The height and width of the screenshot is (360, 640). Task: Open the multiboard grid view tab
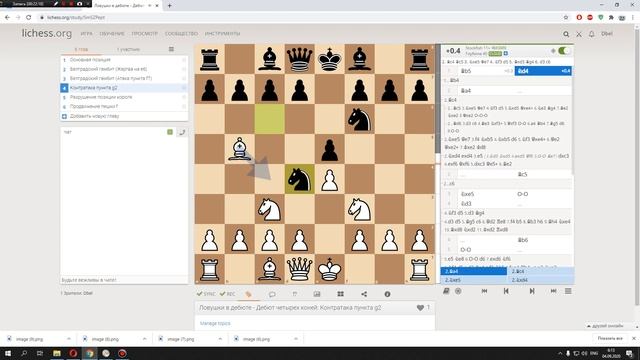(x=340, y=294)
